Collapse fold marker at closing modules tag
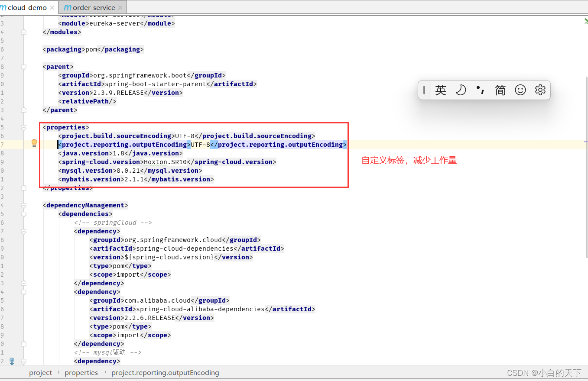 [24, 32]
